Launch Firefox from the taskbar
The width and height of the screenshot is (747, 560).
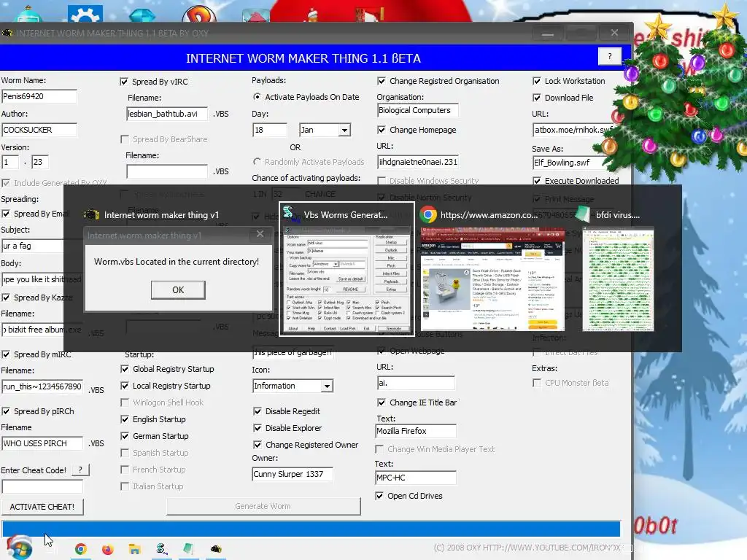[108, 549]
